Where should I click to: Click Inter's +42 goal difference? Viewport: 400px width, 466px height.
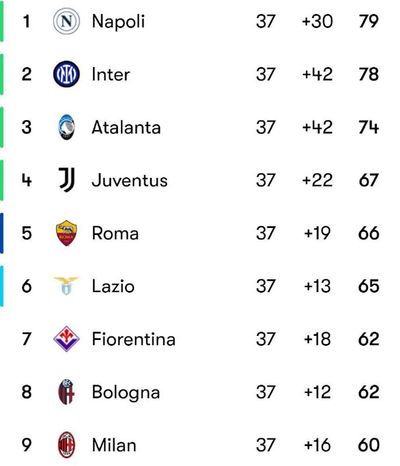(317, 74)
